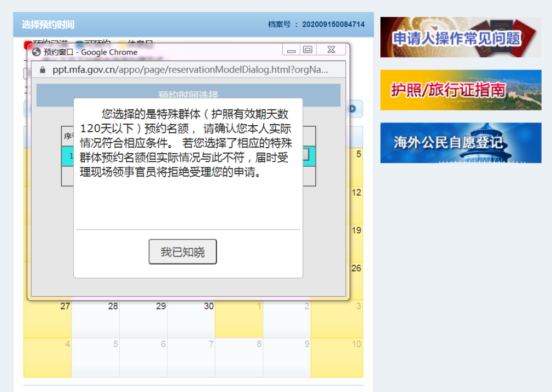Open the 海外公民自愿登记 registration banner
This screenshot has width=552, height=392.
point(460,143)
